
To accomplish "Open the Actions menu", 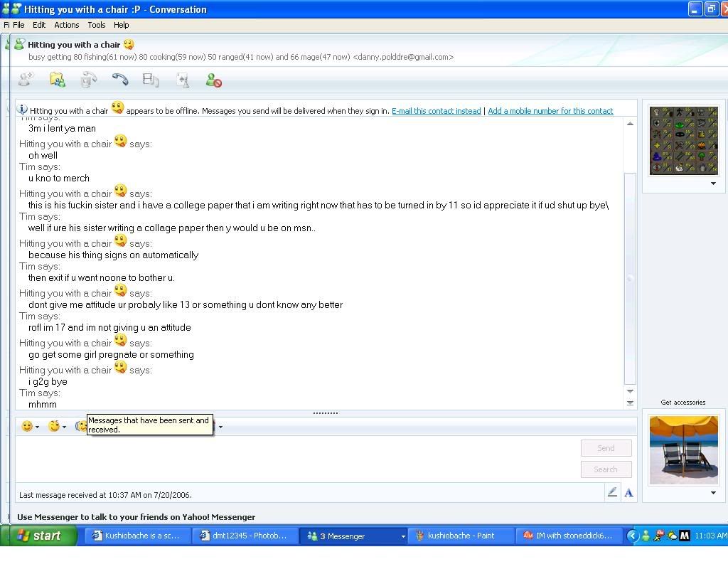I will coord(67,25).
